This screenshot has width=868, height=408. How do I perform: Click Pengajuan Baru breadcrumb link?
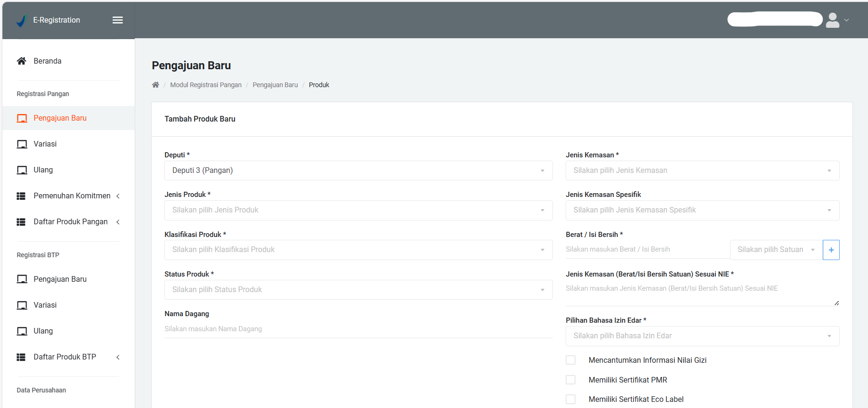(x=275, y=85)
